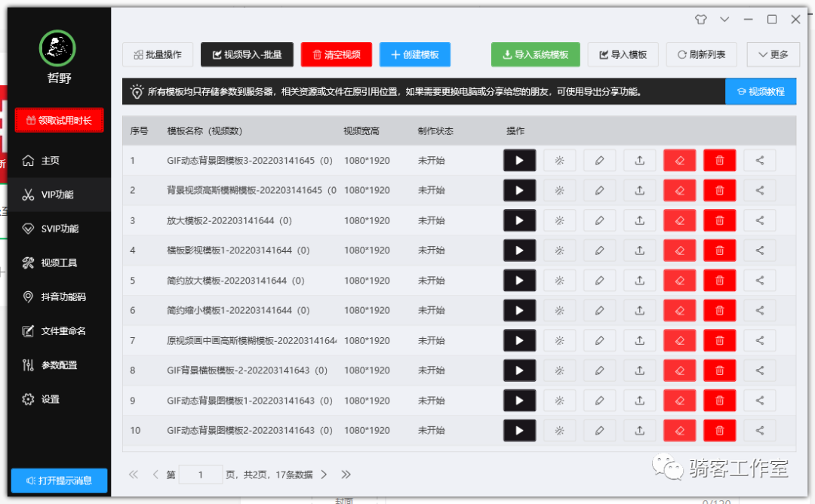Click the share icon for 简约缩小模板1

click(759, 310)
